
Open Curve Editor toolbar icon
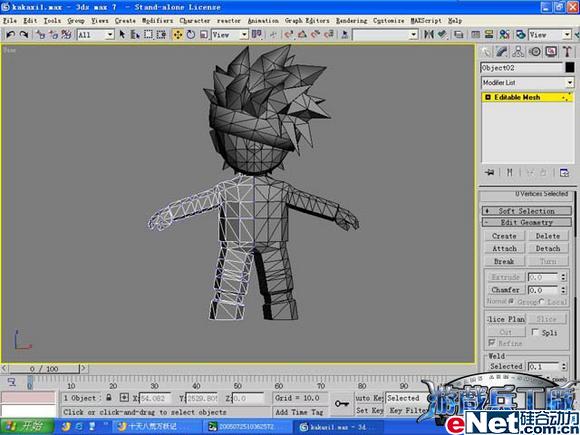pos(476,35)
